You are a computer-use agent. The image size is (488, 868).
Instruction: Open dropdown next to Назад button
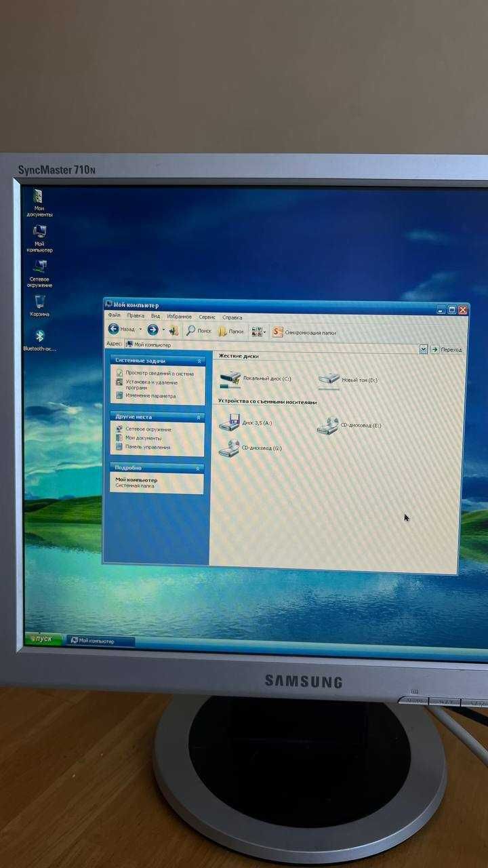(140, 330)
